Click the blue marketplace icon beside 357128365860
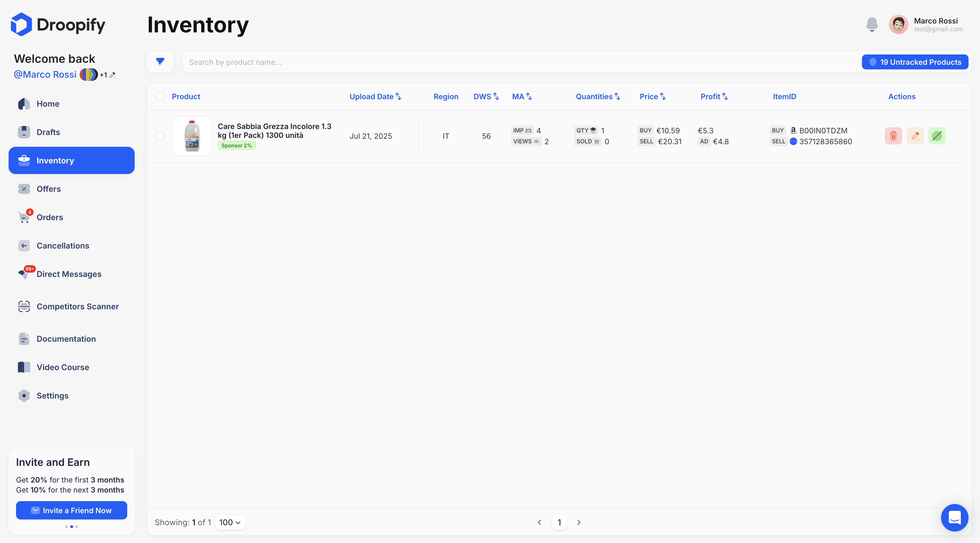The image size is (980, 543). 793,142
